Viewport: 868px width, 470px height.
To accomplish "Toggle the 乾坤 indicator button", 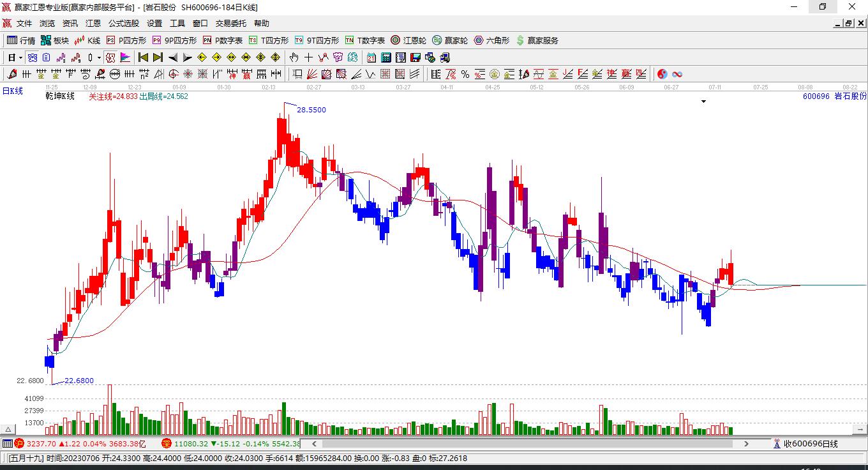I will 110,57.
